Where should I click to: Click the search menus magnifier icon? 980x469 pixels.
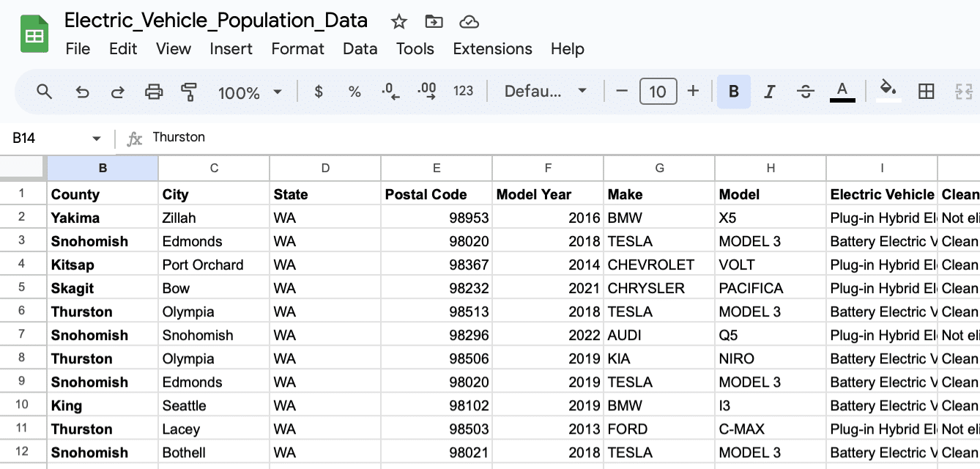point(45,92)
